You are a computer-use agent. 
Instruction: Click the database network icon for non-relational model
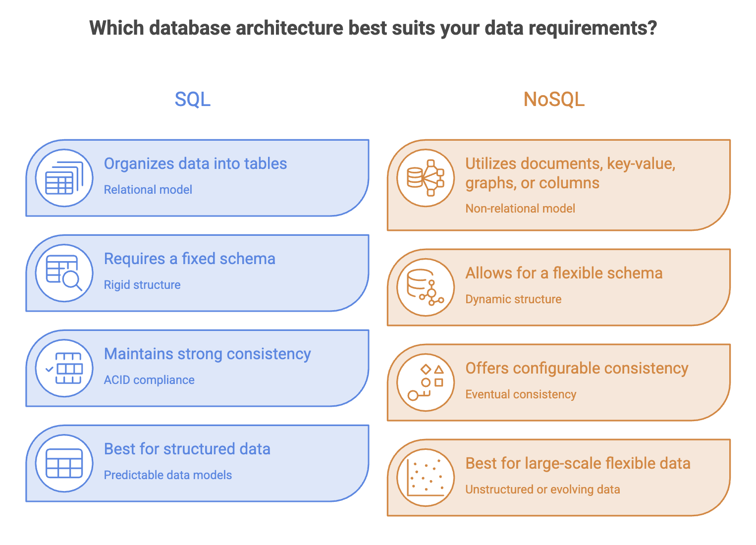426,178
